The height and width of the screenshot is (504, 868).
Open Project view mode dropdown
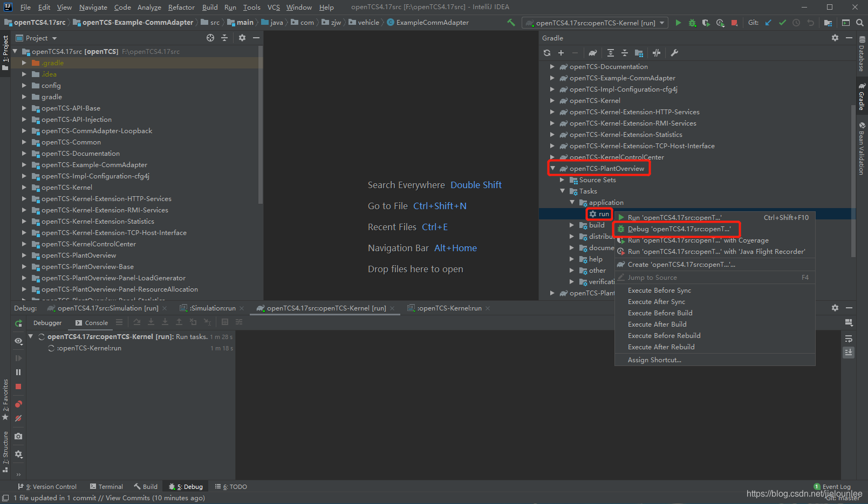pos(37,38)
